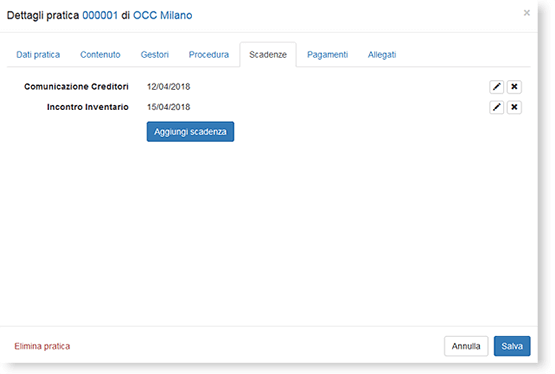Viewport: 555px width, 374px height.
Task: Edit the Comunicazione Creditori deadline
Action: [497, 87]
